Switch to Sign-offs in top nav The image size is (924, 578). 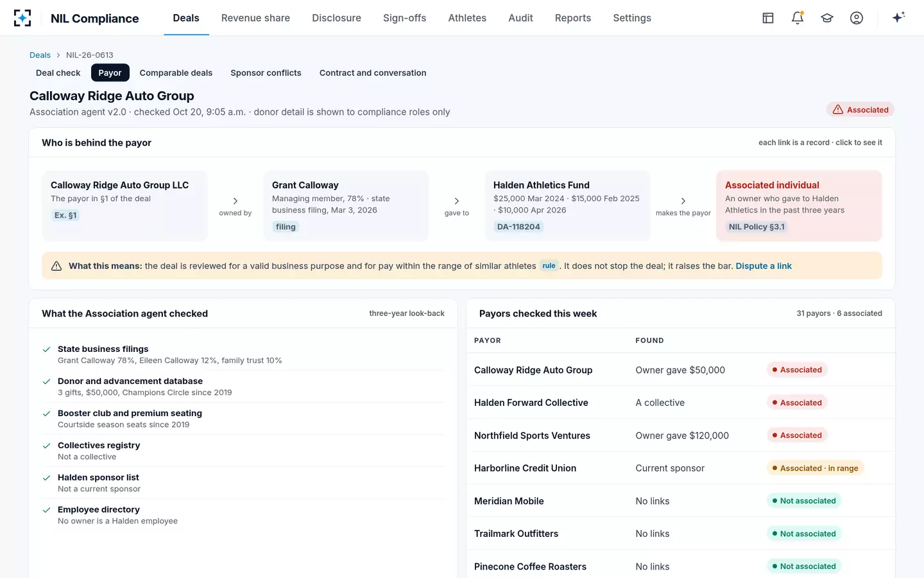coord(404,18)
